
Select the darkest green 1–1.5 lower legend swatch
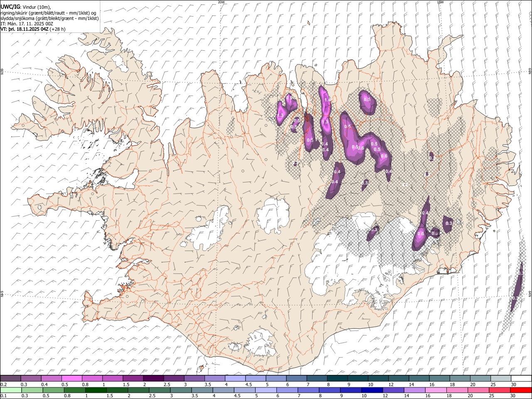pos(96,390)
